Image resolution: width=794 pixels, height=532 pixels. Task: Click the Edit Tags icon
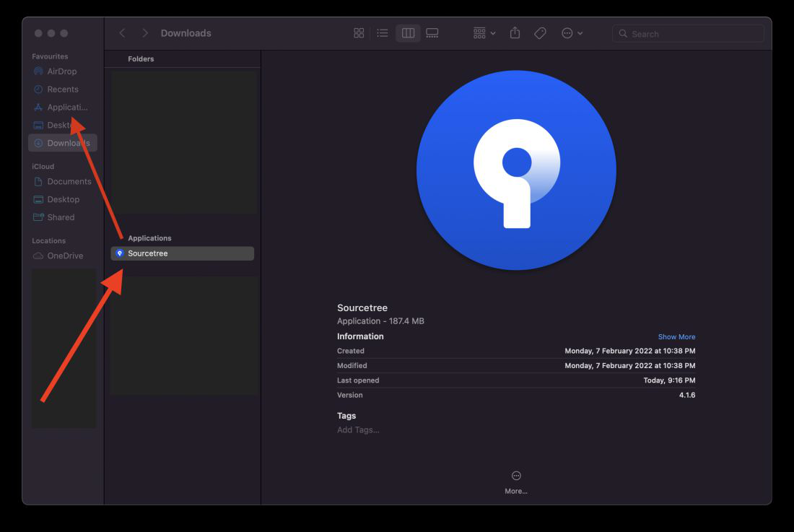(x=541, y=33)
